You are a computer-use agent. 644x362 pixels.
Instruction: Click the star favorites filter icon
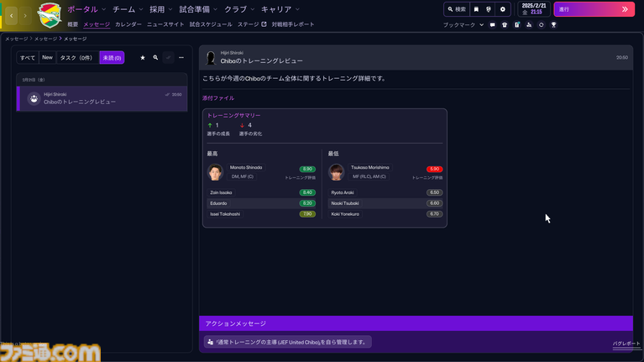click(x=143, y=58)
